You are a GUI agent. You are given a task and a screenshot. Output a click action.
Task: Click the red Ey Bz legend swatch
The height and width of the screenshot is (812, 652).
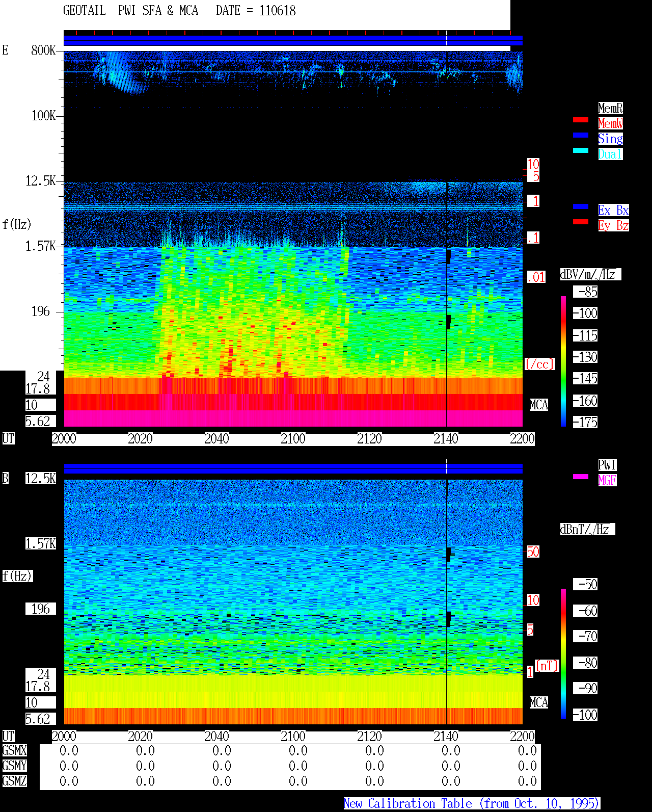581,222
